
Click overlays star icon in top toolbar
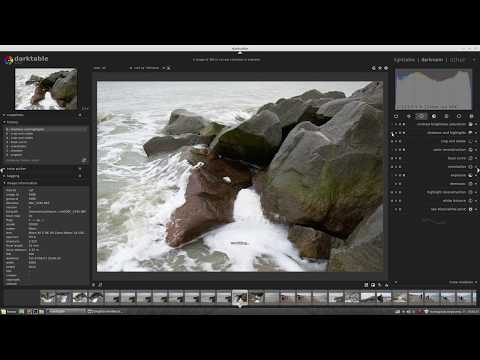380,68
